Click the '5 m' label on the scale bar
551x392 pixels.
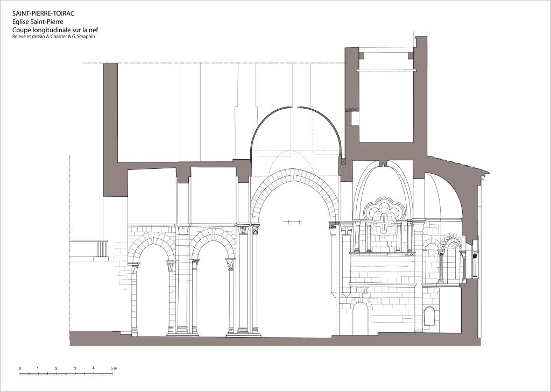tap(114, 368)
